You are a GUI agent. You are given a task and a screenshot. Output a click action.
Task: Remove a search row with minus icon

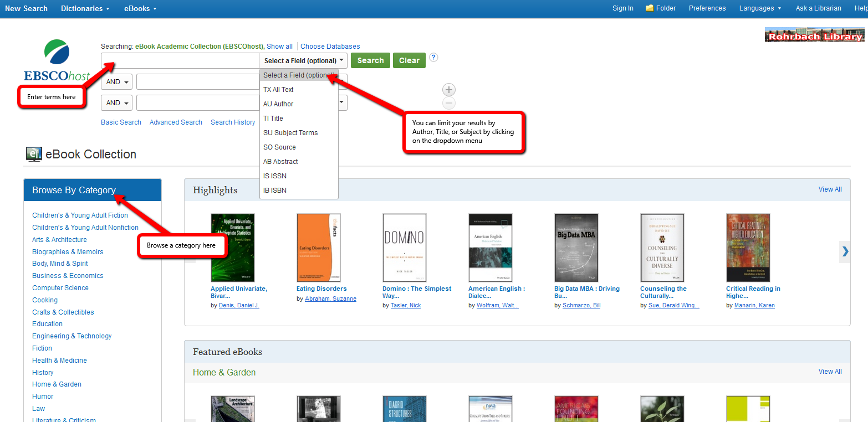coord(449,103)
